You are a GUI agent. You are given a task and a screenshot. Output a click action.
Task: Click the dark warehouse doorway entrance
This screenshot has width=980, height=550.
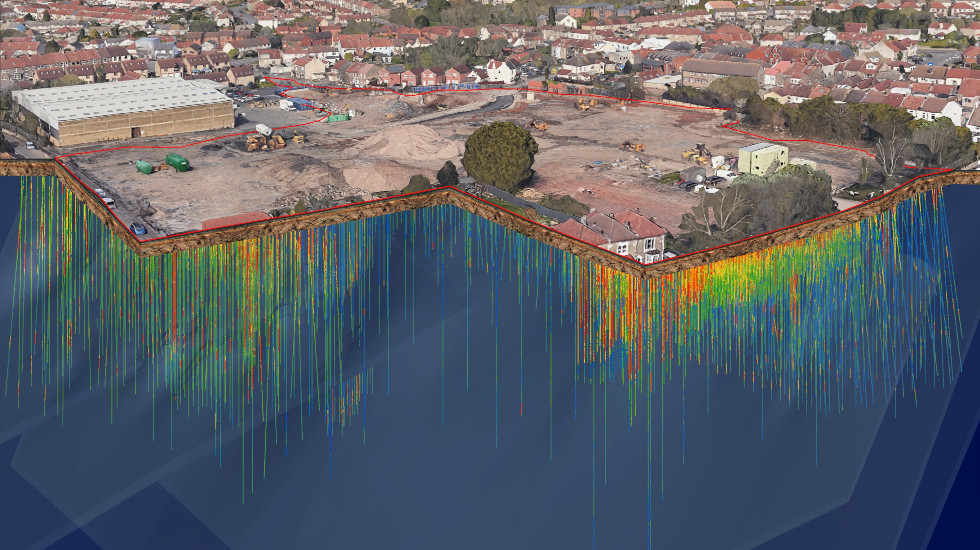[x=136, y=132]
